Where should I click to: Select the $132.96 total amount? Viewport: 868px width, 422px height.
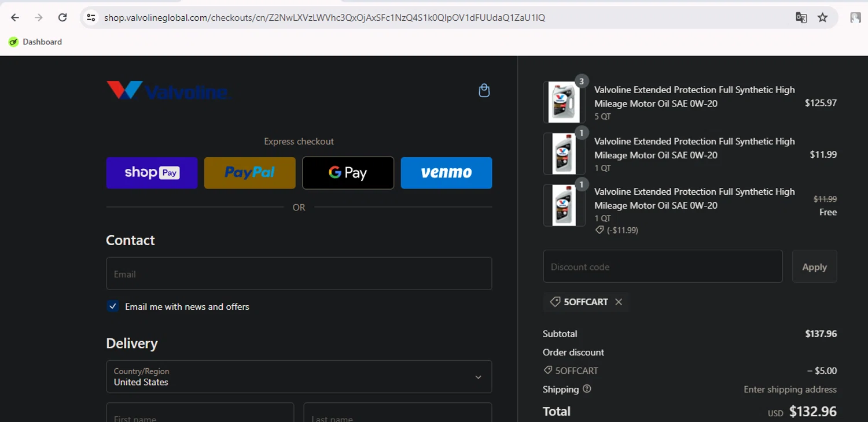coord(813,412)
